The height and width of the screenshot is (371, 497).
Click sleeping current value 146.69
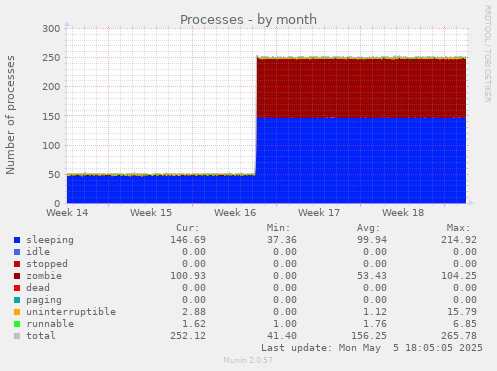pos(188,240)
